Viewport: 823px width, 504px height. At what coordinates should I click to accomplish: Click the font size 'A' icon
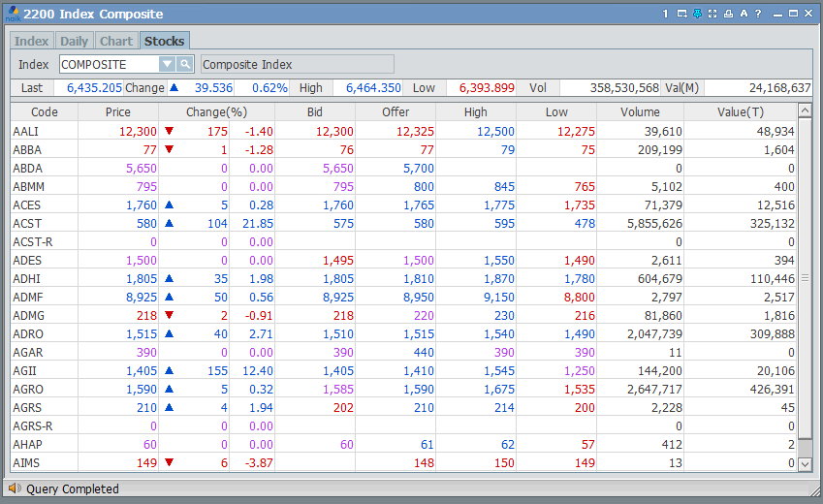coord(744,14)
